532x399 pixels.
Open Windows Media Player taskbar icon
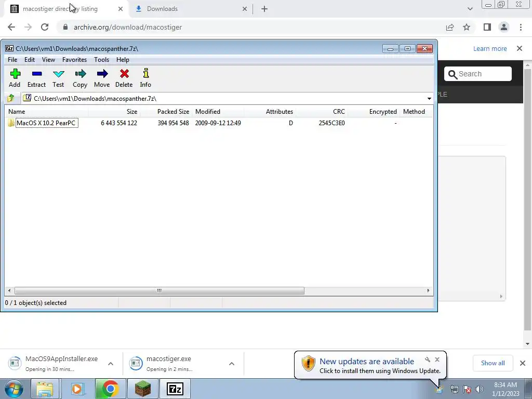tap(77, 389)
